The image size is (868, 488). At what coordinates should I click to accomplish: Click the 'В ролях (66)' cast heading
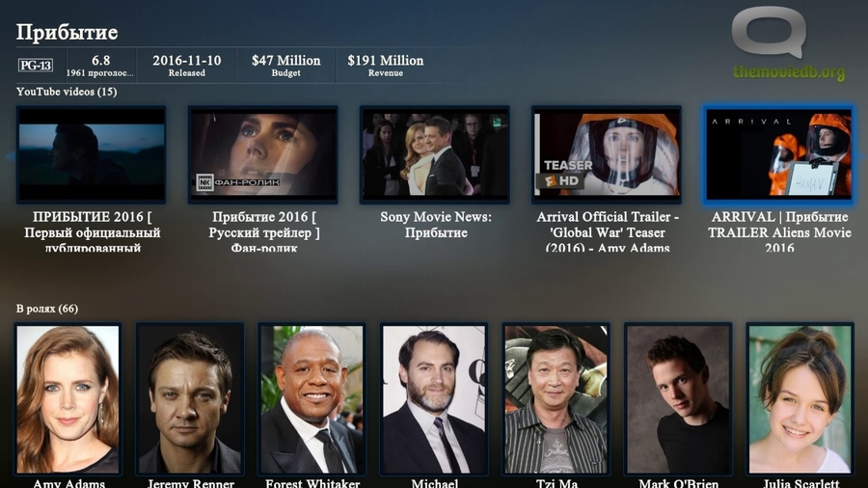(x=47, y=309)
